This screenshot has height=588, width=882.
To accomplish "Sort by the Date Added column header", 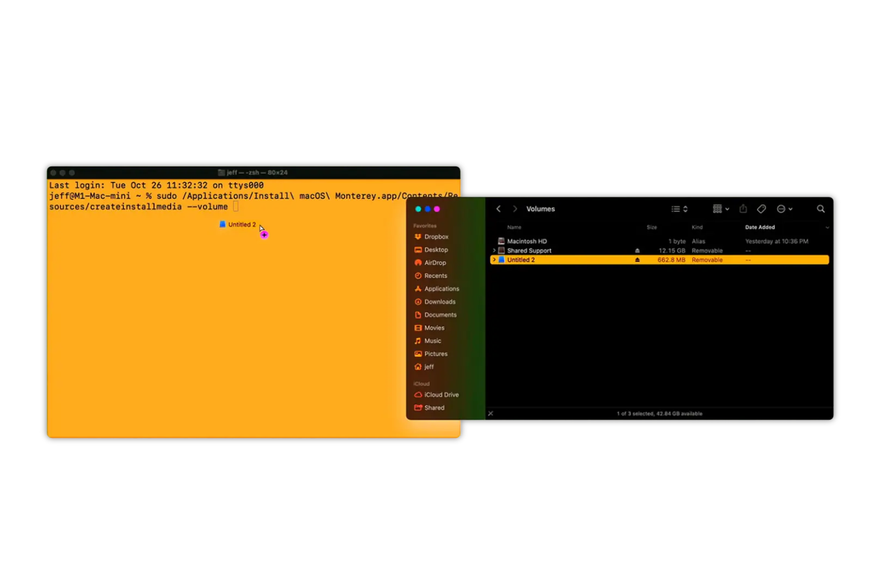I will pyautogui.click(x=760, y=228).
